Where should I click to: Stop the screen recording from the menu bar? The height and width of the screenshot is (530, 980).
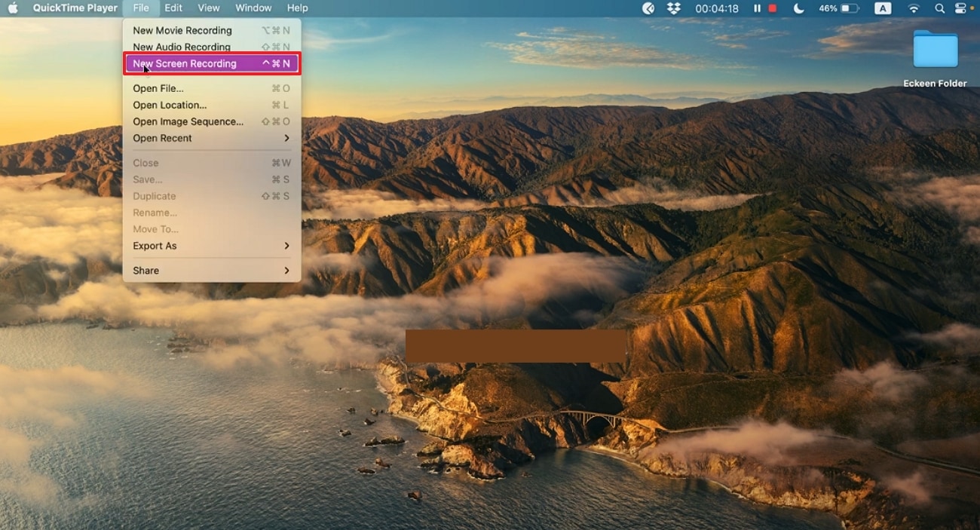point(770,8)
